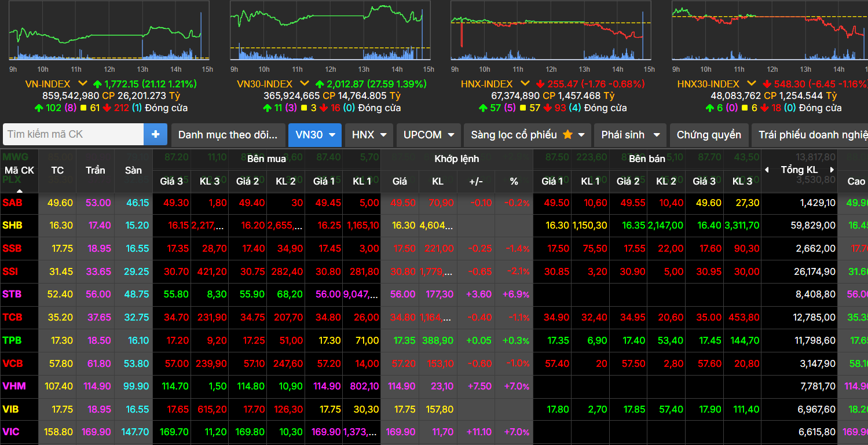Expand the UPCOM dropdown menu

pyautogui.click(x=428, y=135)
